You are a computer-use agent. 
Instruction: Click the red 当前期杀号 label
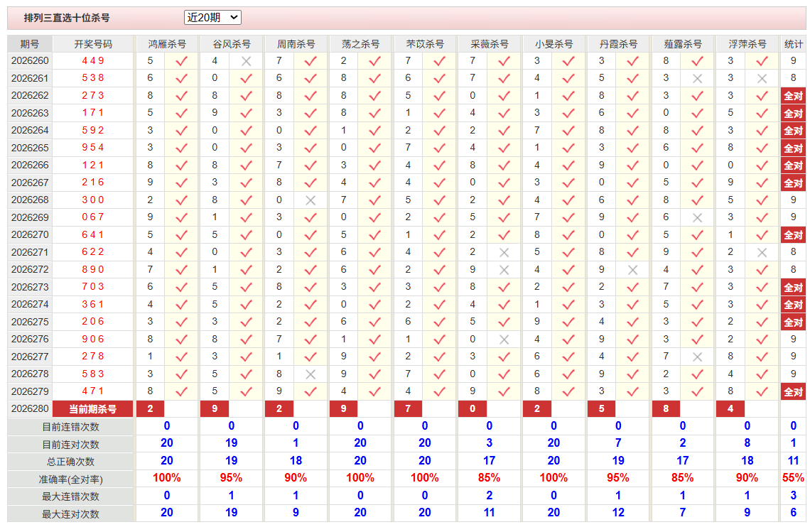point(93,409)
